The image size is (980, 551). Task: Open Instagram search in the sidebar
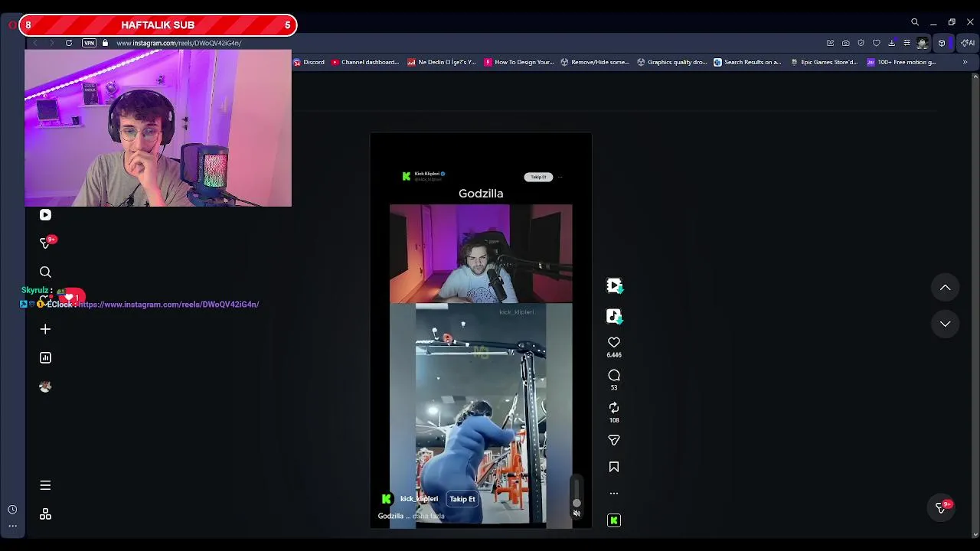tap(45, 272)
